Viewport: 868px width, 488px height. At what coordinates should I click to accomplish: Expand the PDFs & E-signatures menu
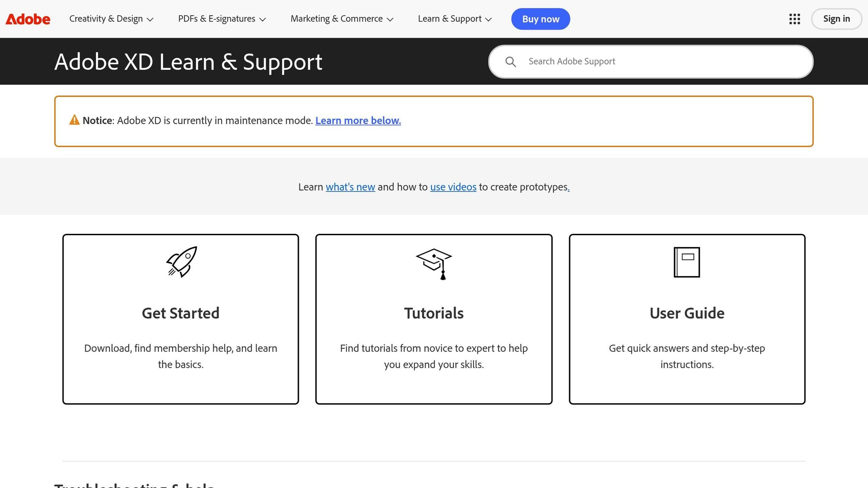click(x=222, y=19)
